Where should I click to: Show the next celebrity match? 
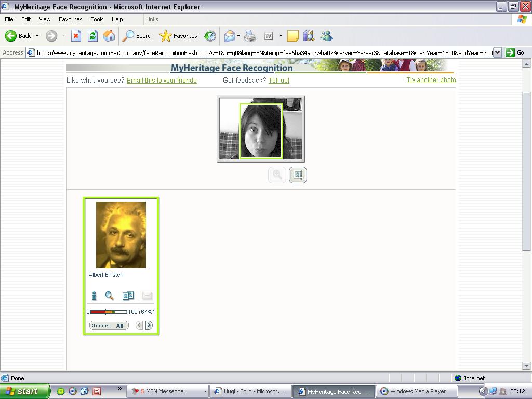pyautogui.click(x=149, y=325)
